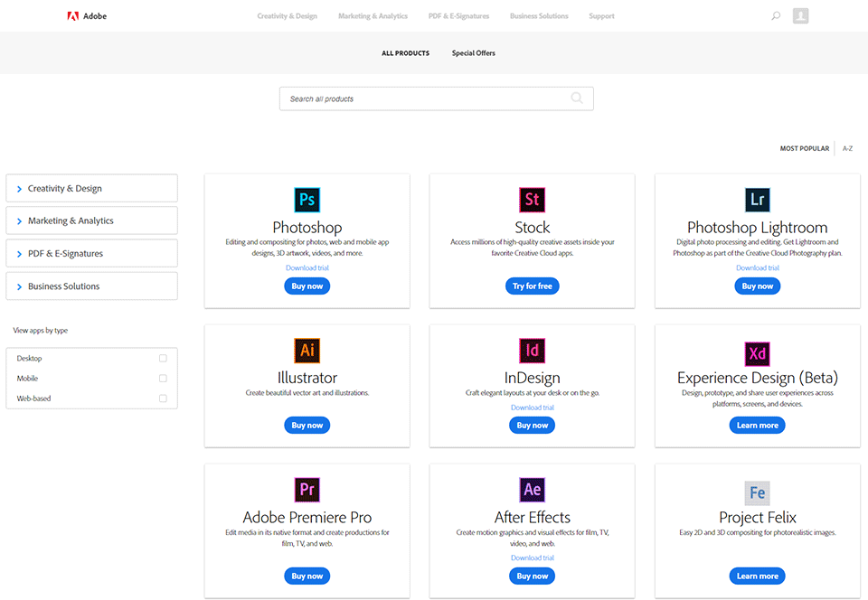Screen dimensions: 868x600
Task: Click the Experience Design Xd icon
Action: point(758,353)
